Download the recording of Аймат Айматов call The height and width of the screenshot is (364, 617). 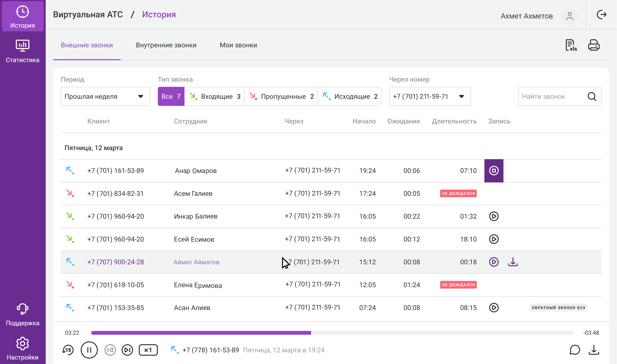pyautogui.click(x=513, y=262)
